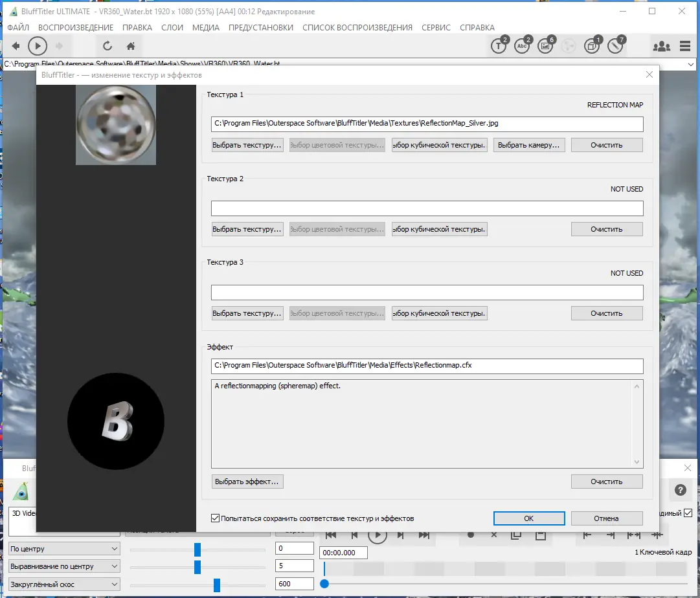Open the ПРАВКА menu
The image size is (700, 598).
tap(137, 28)
